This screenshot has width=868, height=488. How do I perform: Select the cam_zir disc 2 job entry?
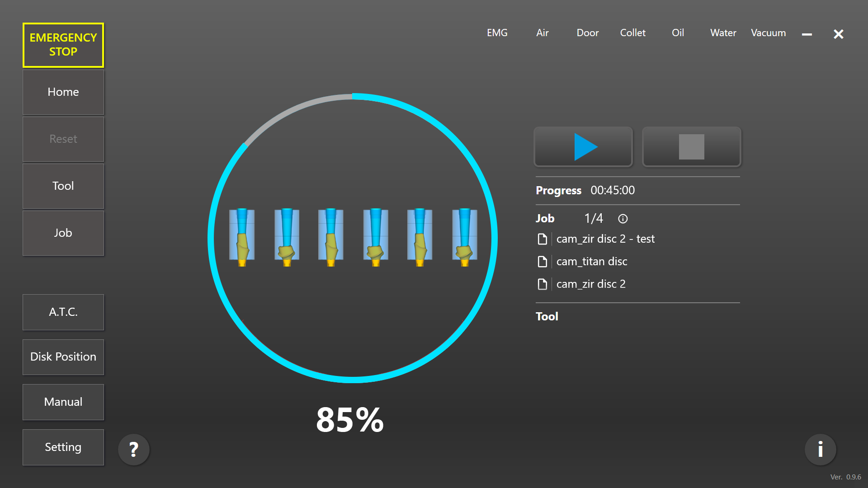(591, 284)
